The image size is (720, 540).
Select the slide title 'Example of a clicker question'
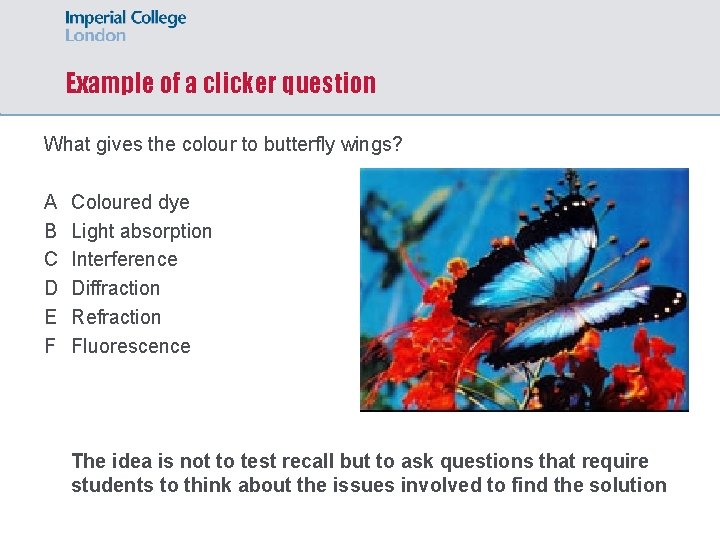[x=221, y=83]
